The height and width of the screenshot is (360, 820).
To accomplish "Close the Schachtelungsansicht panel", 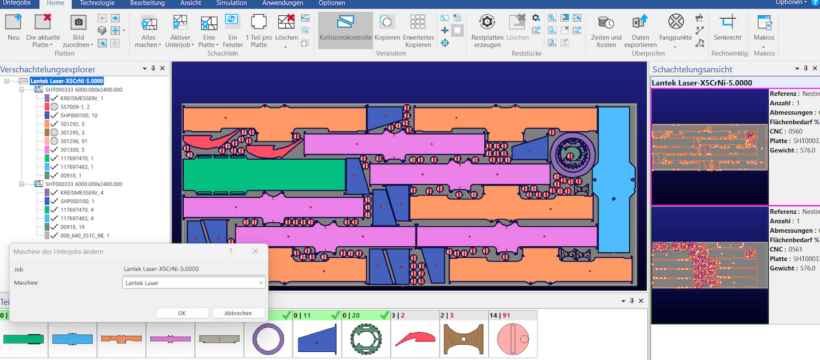I will click(814, 69).
